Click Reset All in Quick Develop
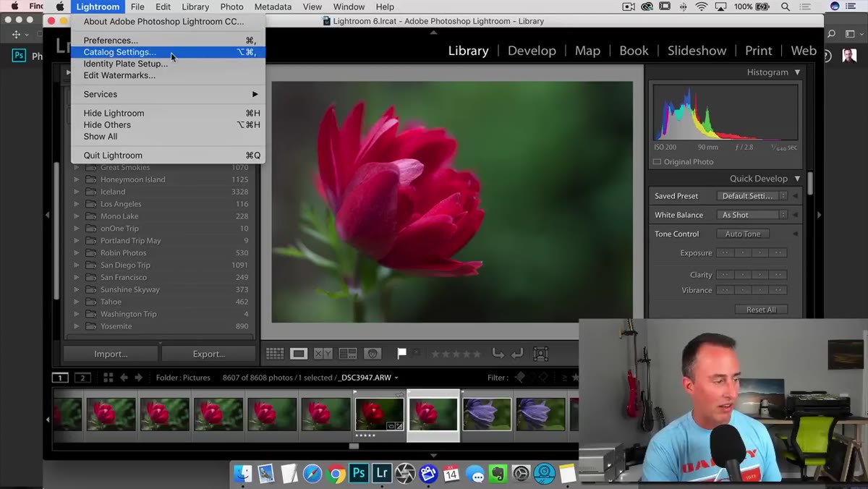This screenshot has width=868, height=489. [x=761, y=310]
